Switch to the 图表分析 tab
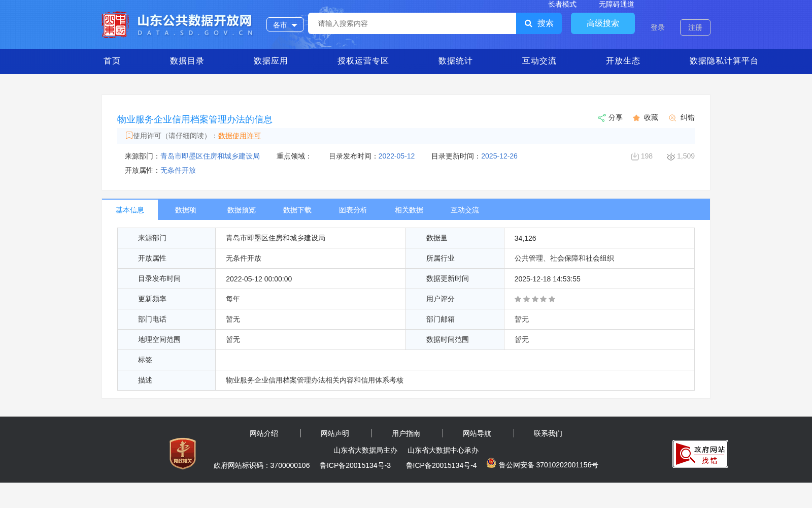This screenshot has height=508, width=812. click(353, 210)
